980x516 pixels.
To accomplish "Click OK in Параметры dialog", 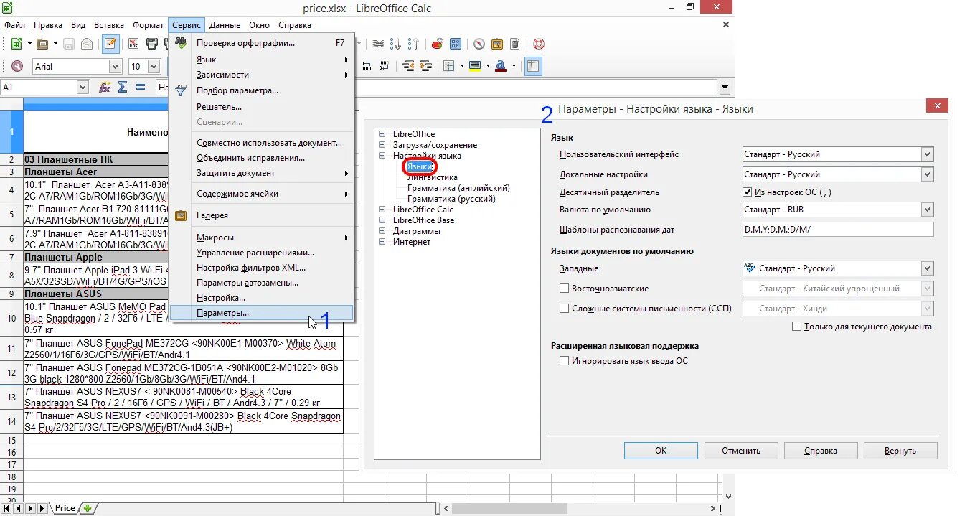I will [661, 451].
